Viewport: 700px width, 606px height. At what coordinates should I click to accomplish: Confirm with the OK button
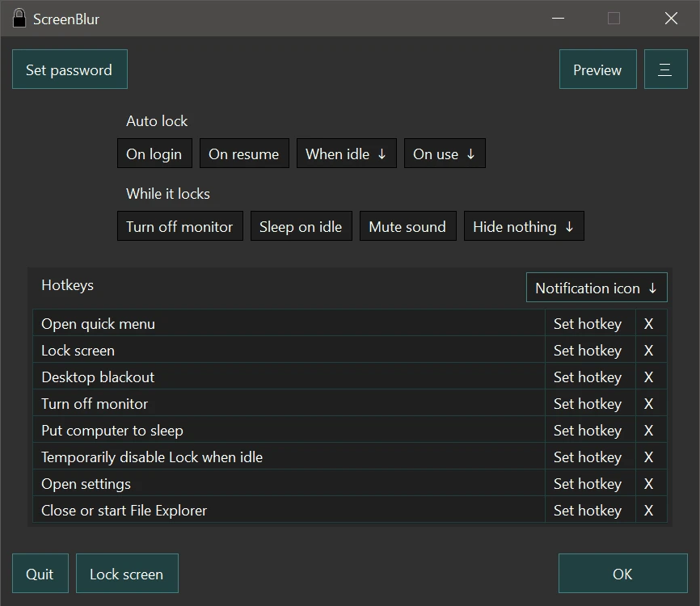point(622,574)
